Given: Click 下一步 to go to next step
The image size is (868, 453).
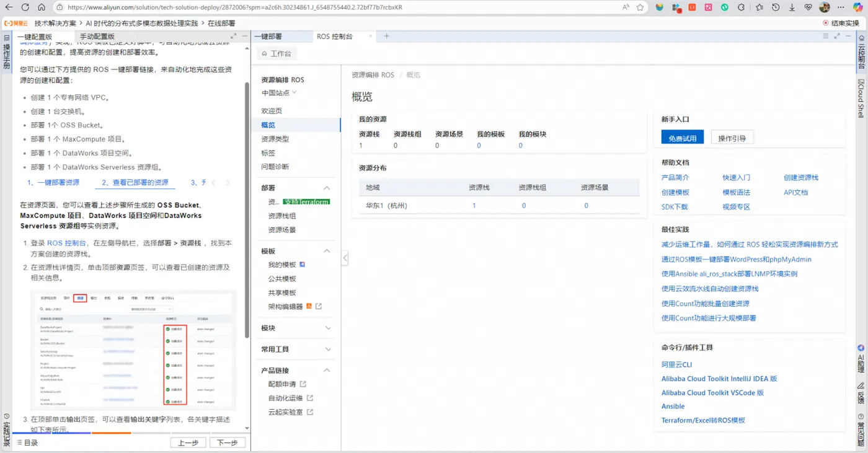Looking at the screenshot, I should click(228, 442).
